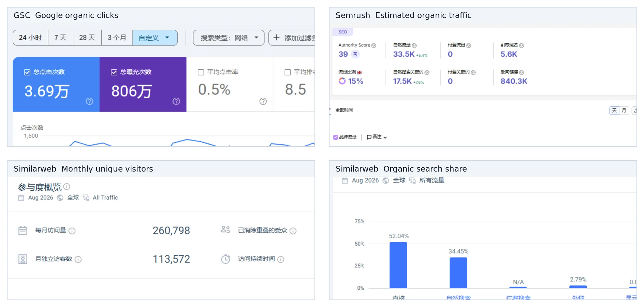644x307 pixels.
Task: Enable the 平均点击率 checkbox
Action: 201,72
